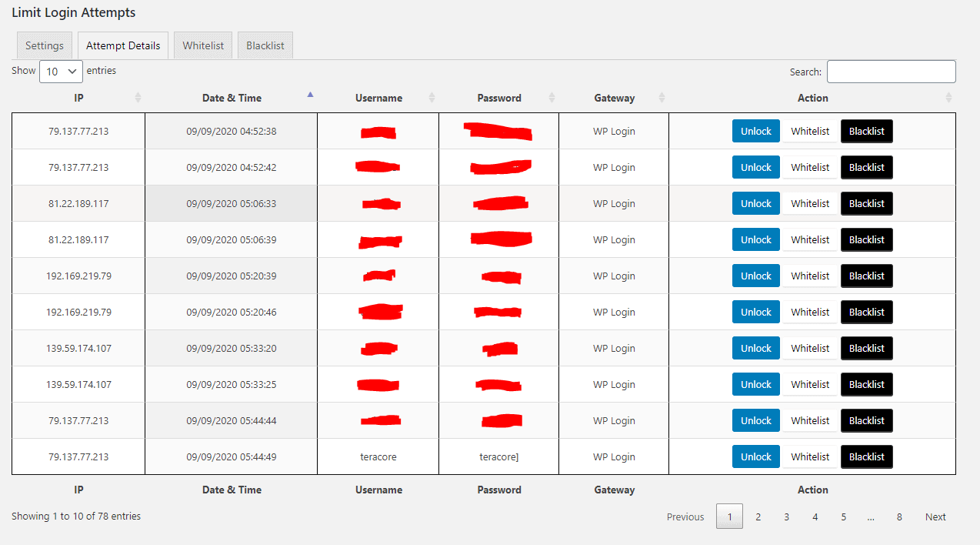
Task: Sort by Gateway column arrows
Action: 662,98
